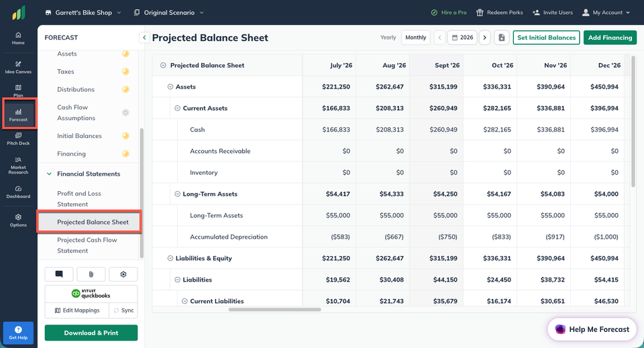Click the Add Financing button
Screen dimensions: 644x348
click(610, 38)
